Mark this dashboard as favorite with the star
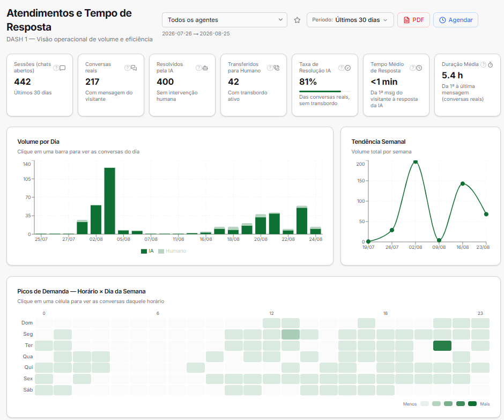The image size is (504, 420). (298, 20)
